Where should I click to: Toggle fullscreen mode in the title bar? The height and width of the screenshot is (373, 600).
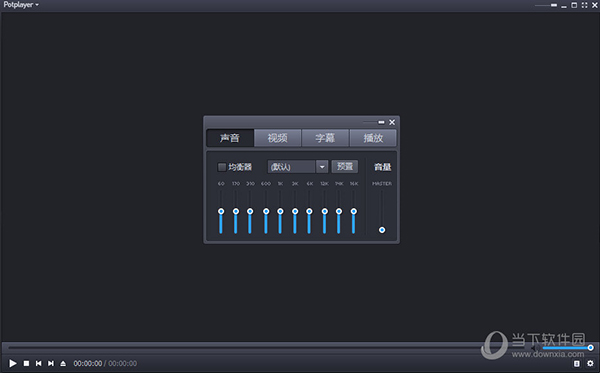[x=584, y=5]
